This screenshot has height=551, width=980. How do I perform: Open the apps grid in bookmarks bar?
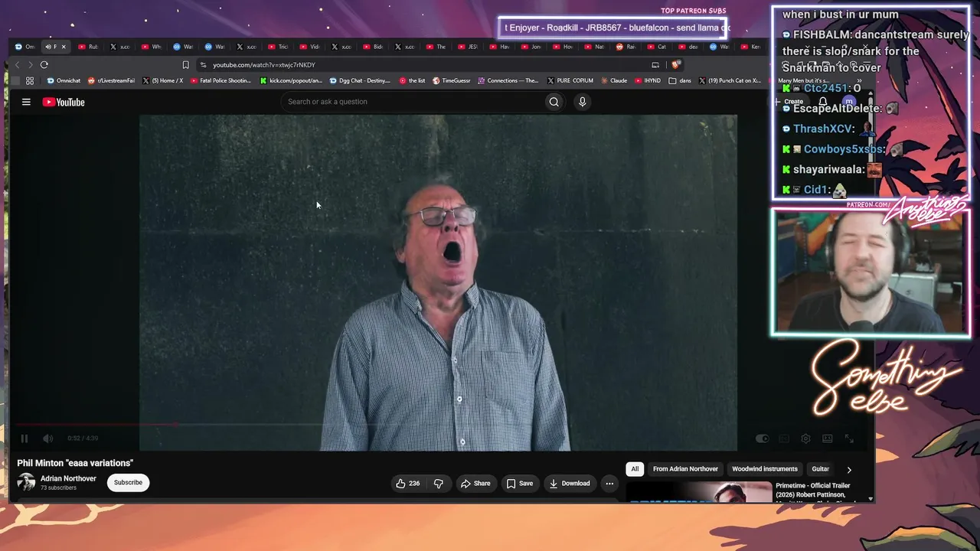[30, 80]
